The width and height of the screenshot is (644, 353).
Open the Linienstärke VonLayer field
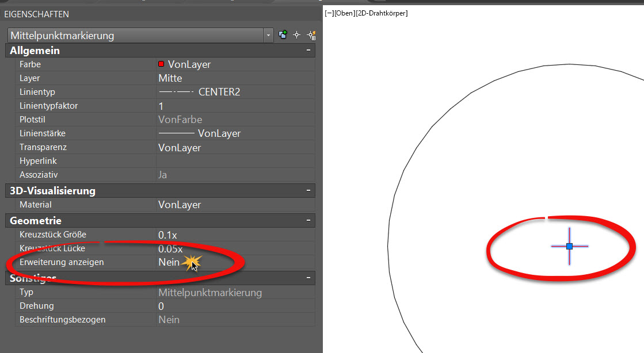235,133
